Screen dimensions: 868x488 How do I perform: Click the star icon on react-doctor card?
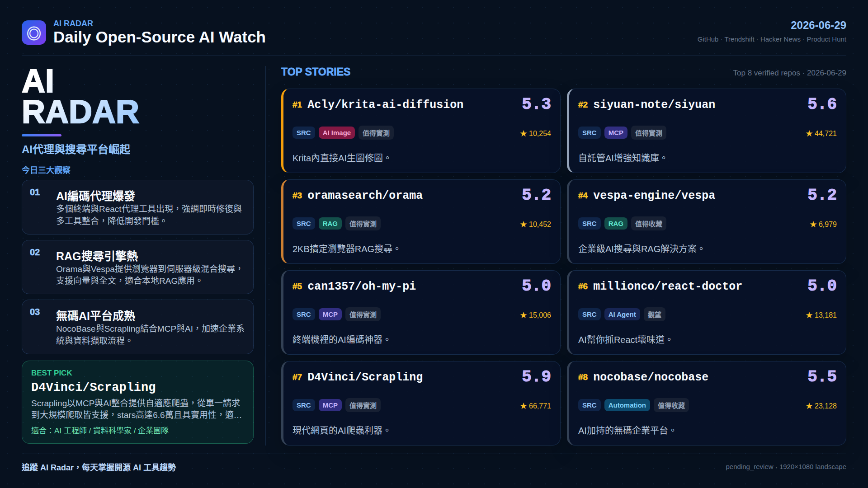click(809, 315)
